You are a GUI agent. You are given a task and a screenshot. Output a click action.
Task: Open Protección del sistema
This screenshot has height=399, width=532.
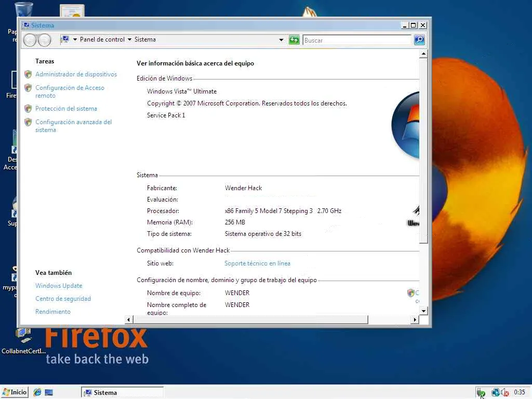coord(66,109)
